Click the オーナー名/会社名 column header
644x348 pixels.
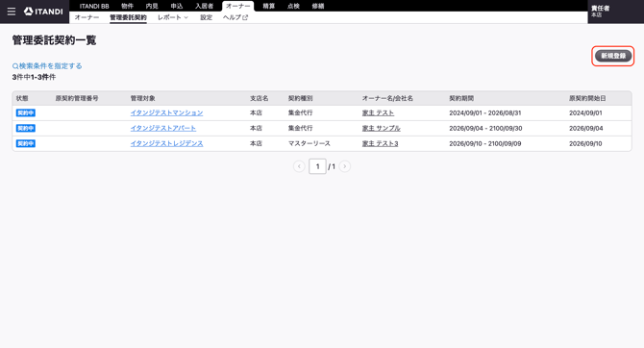[387, 98]
